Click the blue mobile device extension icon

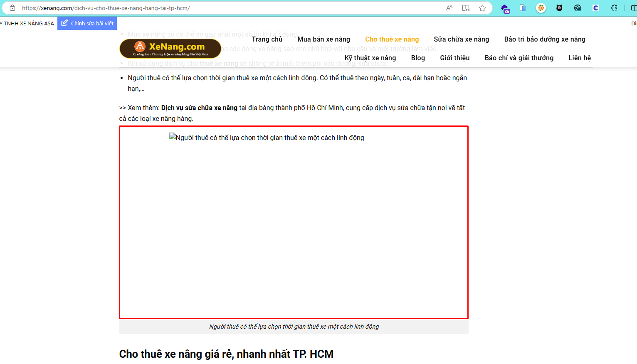pos(523,8)
